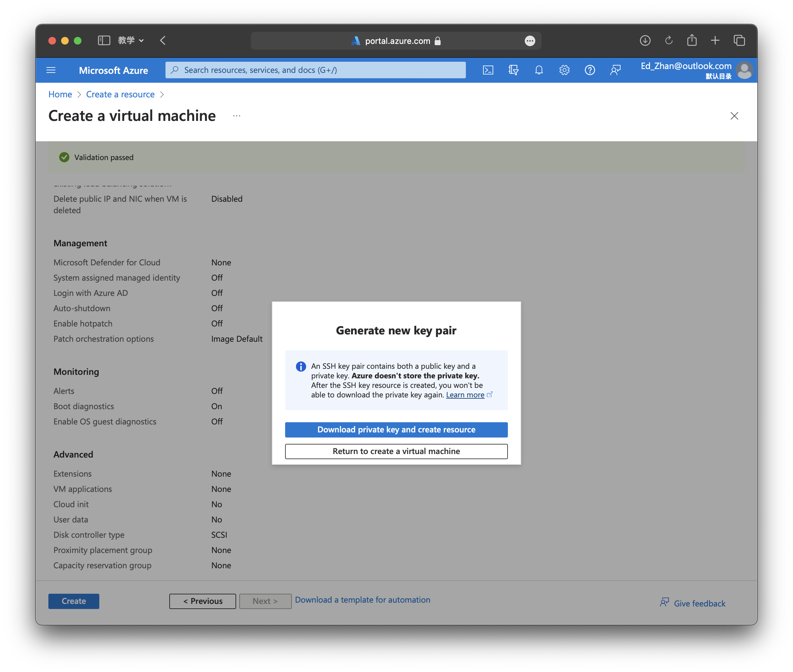
Task: Open the Azure portal hamburger menu
Action: pyautogui.click(x=51, y=70)
